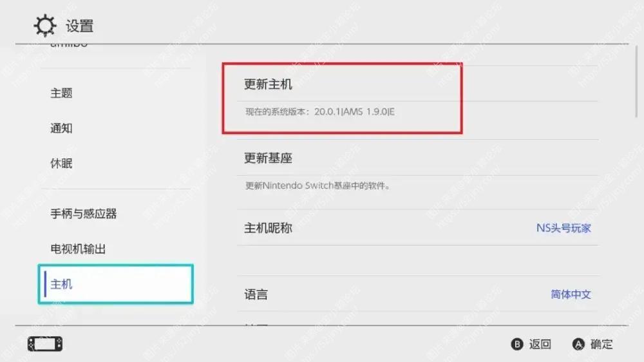Open 通知 settings in sidebar

pos(61,128)
